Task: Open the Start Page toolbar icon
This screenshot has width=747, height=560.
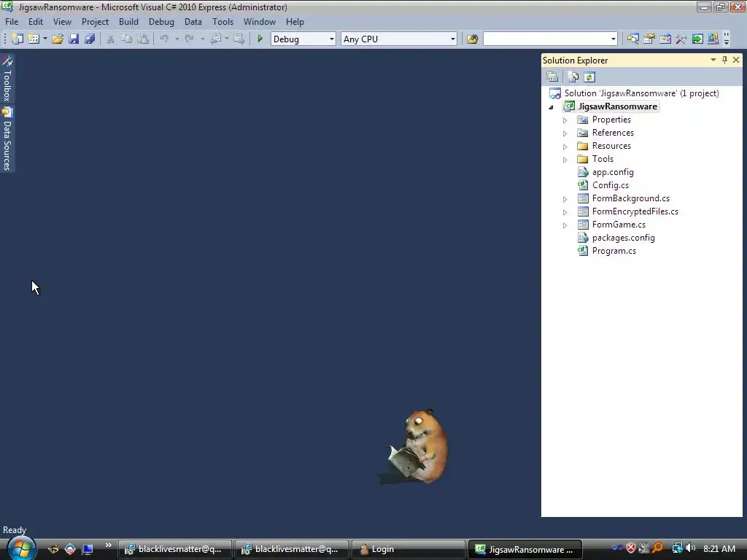Action: (x=697, y=39)
